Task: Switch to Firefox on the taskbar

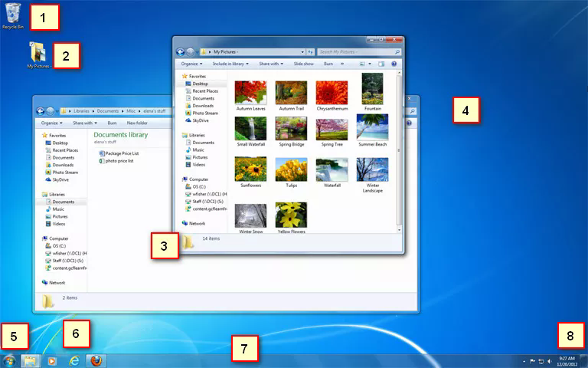Action: pos(96,361)
